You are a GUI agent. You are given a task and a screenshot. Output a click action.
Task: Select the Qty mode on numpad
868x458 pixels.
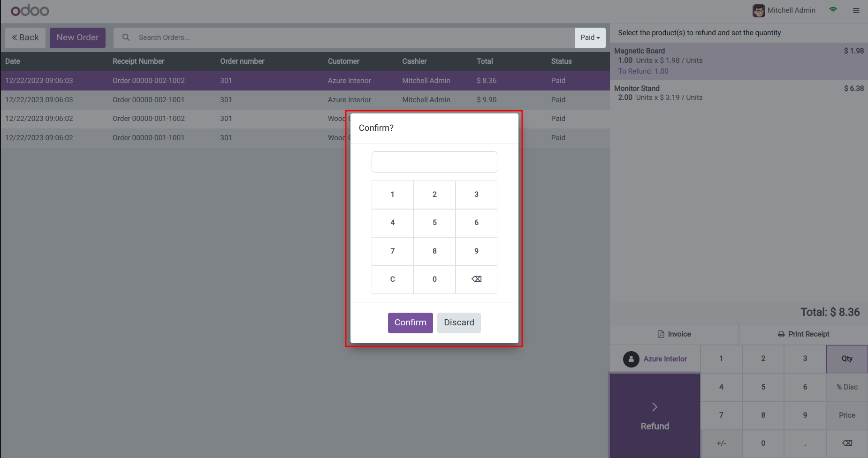pyautogui.click(x=846, y=359)
